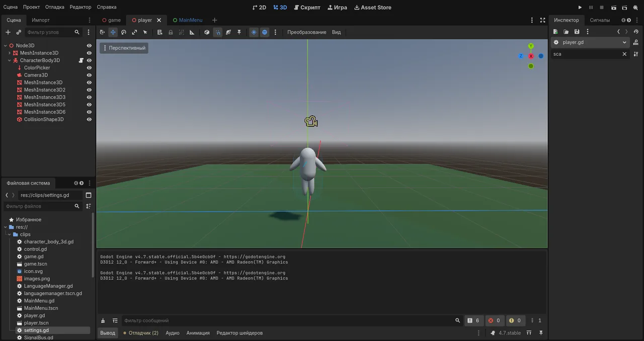Expand the top MeshInstance3D node
The height and width of the screenshot is (341, 644).
[9, 53]
